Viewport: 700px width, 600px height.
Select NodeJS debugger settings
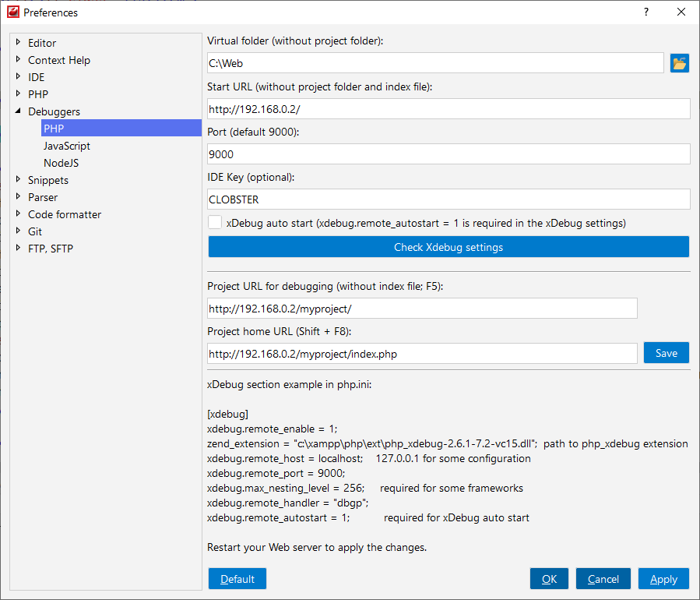61,163
